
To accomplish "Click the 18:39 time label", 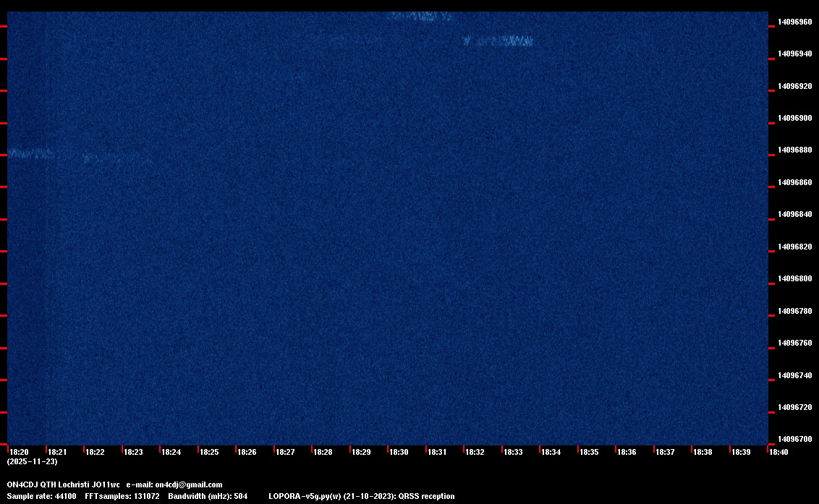I will tap(741, 452).
